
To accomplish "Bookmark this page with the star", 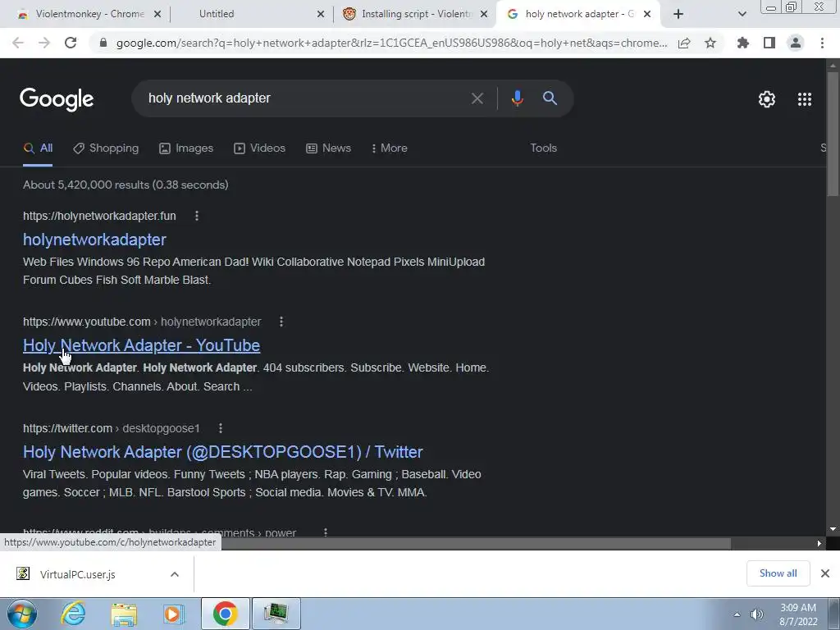I will (710, 43).
